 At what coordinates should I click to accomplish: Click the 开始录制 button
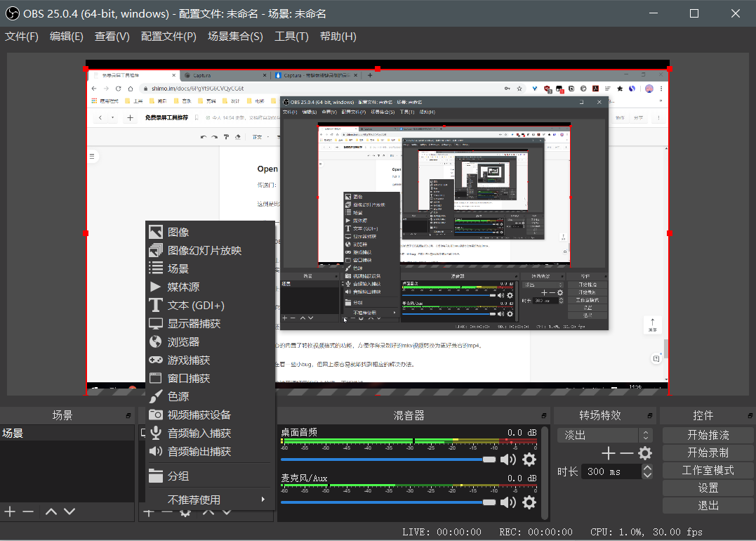click(x=708, y=452)
